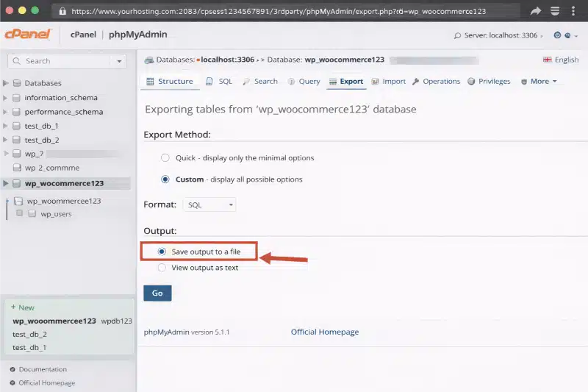588x392 pixels.
Task: Click the test_db_1 database icon in tree
Action: pyautogui.click(x=16, y=126)
